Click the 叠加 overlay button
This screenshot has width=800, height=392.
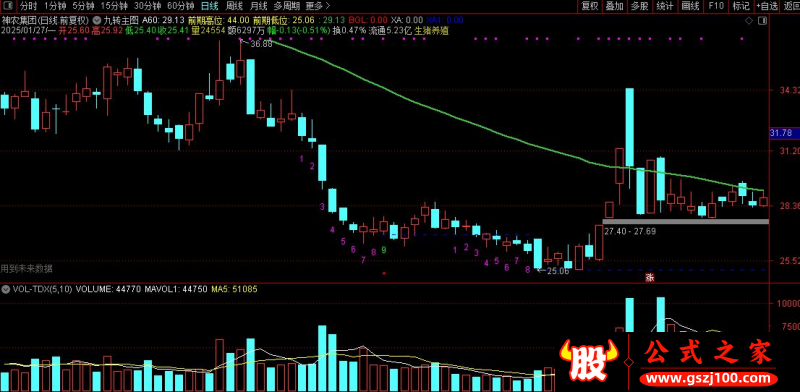[614, 6]
